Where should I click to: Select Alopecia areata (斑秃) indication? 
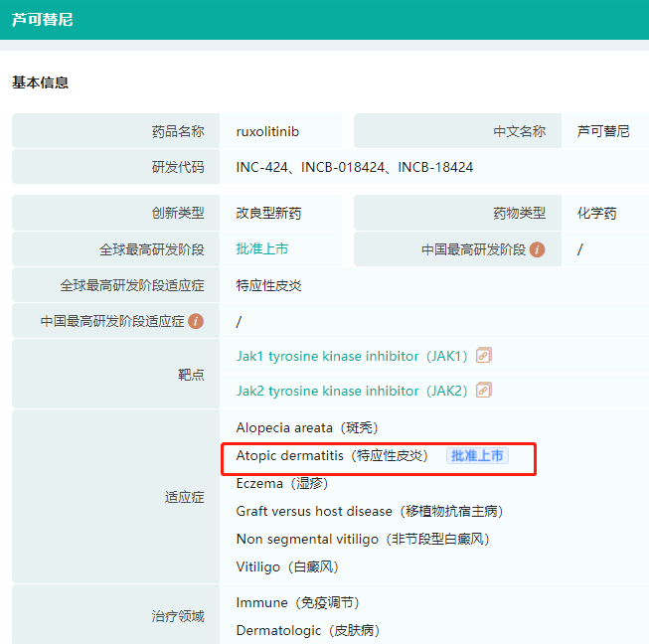[x=307, y=427]
